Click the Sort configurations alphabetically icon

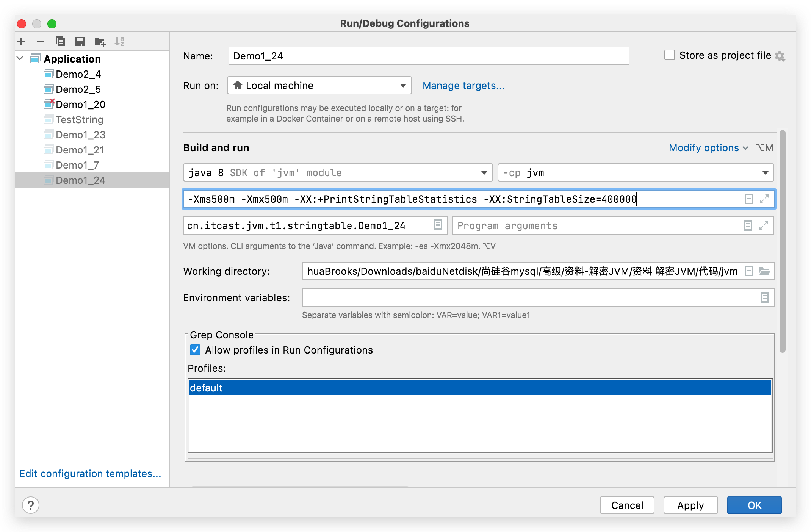click(119, 41)
